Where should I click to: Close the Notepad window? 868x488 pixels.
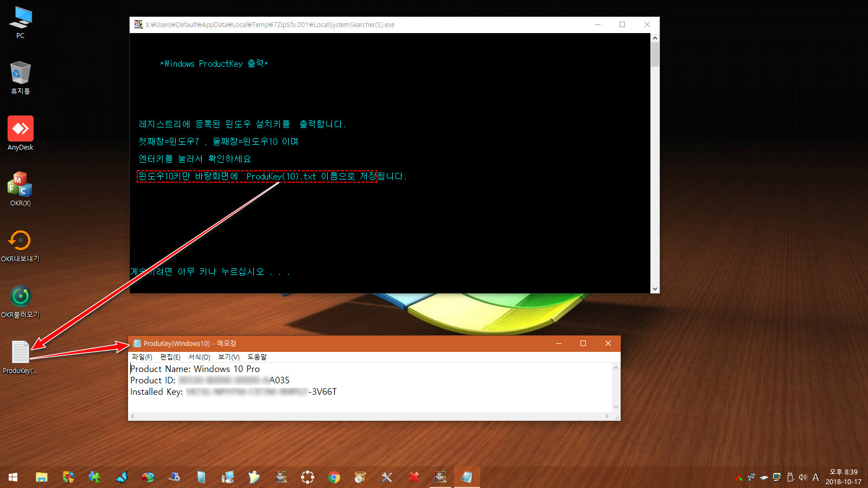click(x=608, y=343)
